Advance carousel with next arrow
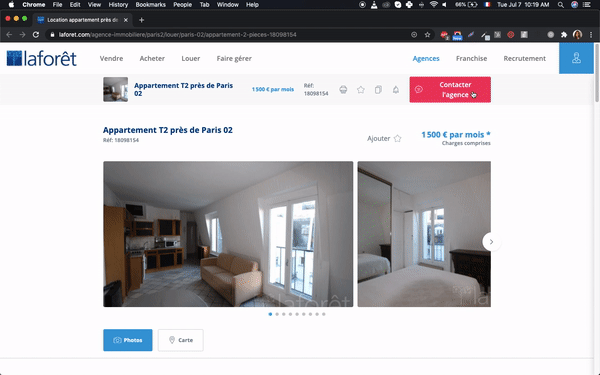Screen dimensions: 600x375 click(x=491, y=242)
